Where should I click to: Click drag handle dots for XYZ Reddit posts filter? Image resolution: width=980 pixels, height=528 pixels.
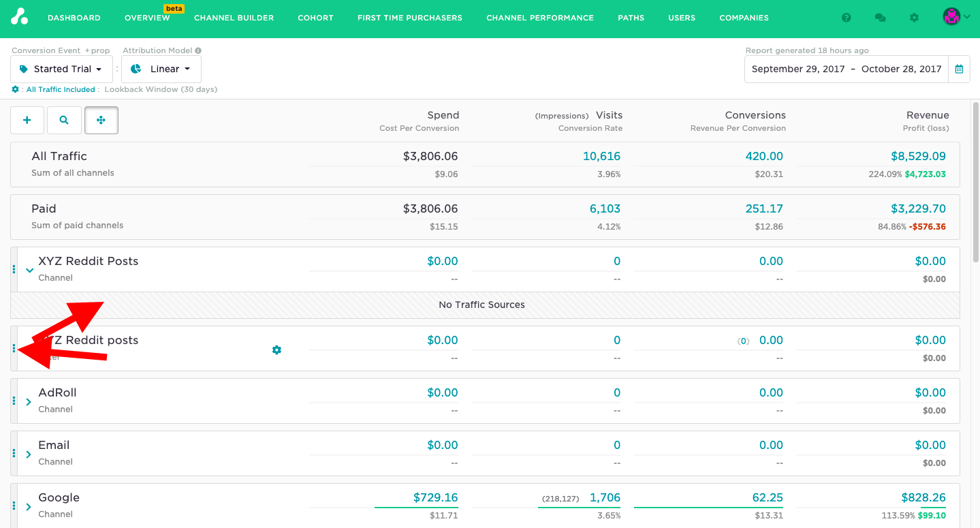point(14,349)
